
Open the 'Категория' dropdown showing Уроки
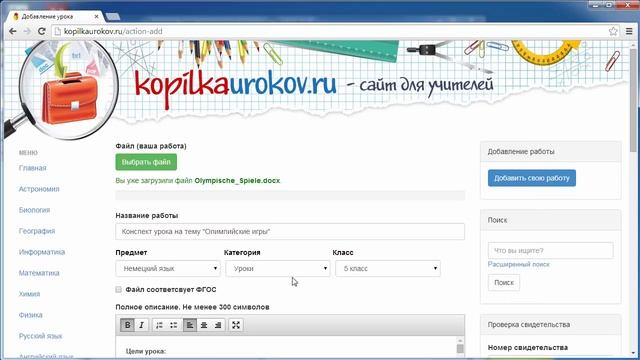[x=278, y=269]
